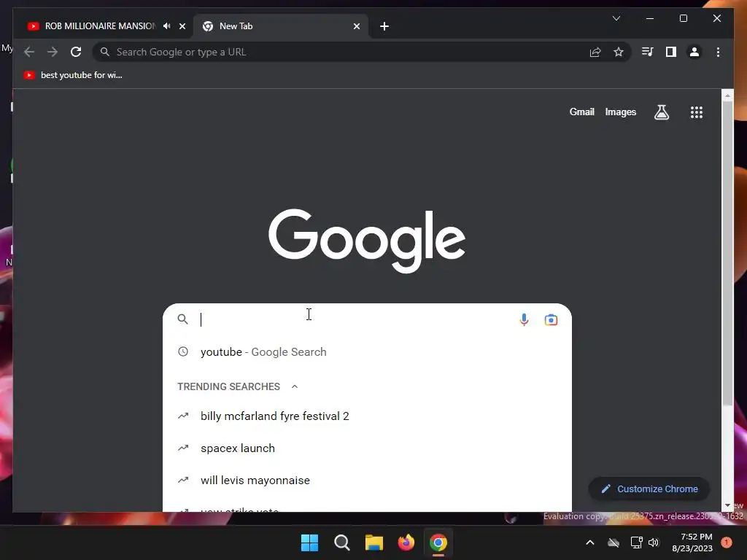Viewport: 747px width, 560px height.
Task: Start voice search with microphone icon
Action: (524, 319)
